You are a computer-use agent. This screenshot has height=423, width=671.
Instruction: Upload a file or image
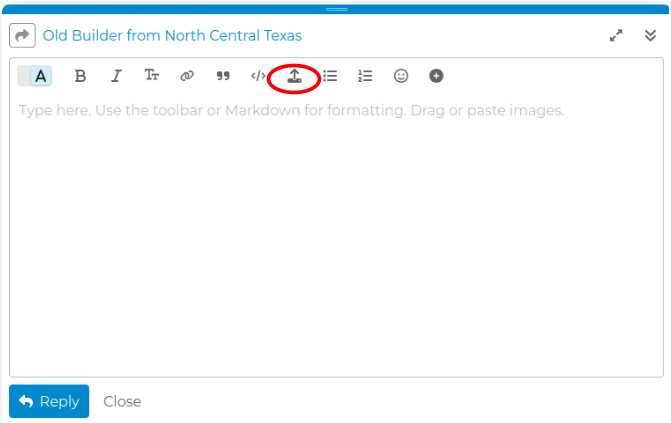(x=294, y=76)
